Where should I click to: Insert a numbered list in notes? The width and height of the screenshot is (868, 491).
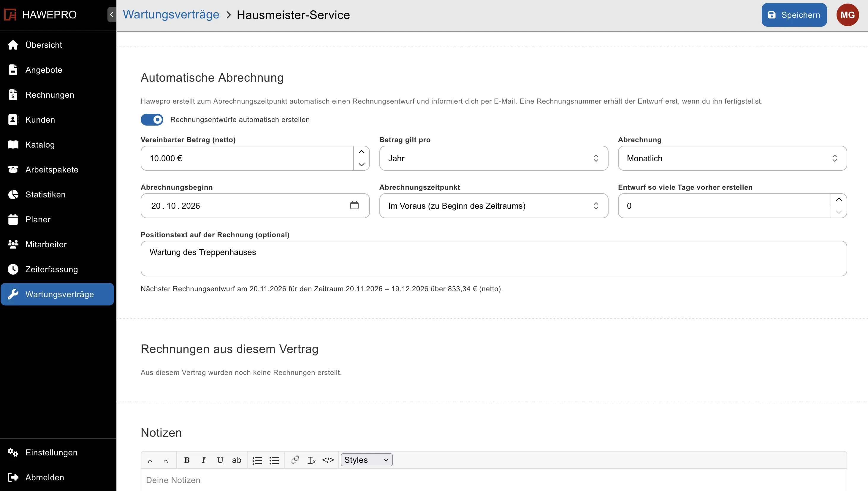point(257,460)
